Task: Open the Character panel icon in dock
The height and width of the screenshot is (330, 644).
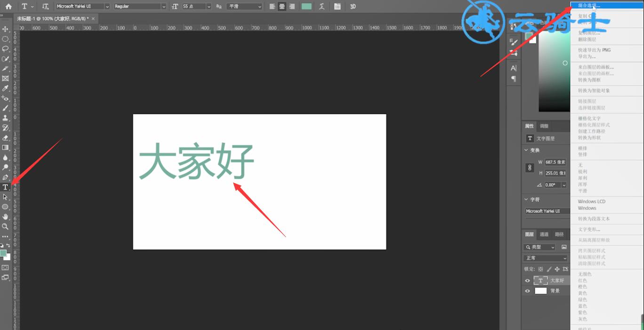Action: click(x=514, y=68)
